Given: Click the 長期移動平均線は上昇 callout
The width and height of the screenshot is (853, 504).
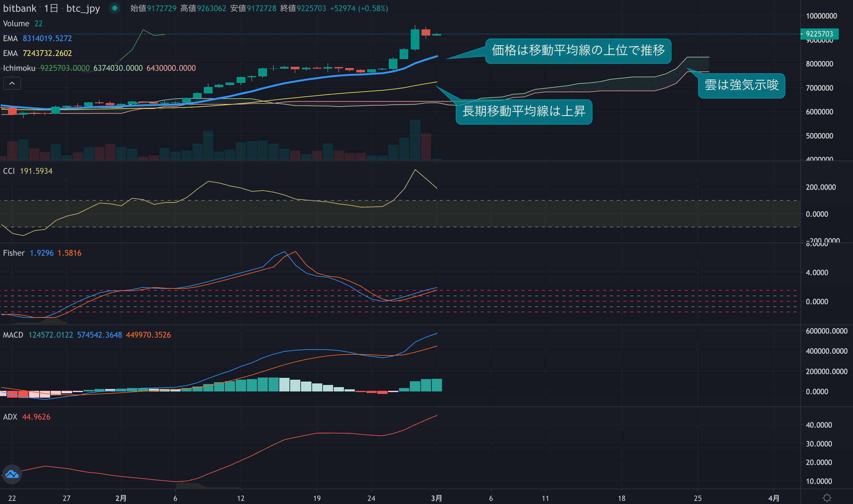Looking at the screenshot, I should (524, 111).
